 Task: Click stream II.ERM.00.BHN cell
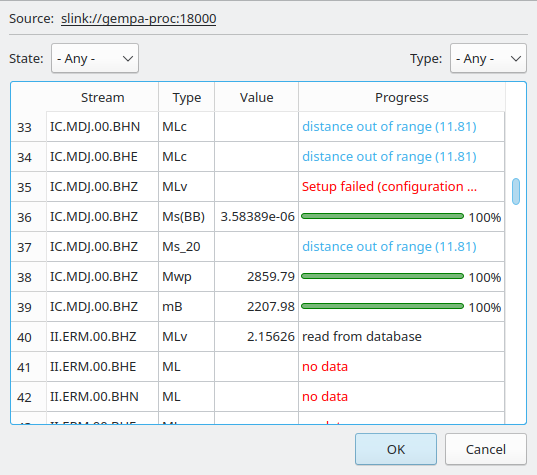[x=102, y=397]
